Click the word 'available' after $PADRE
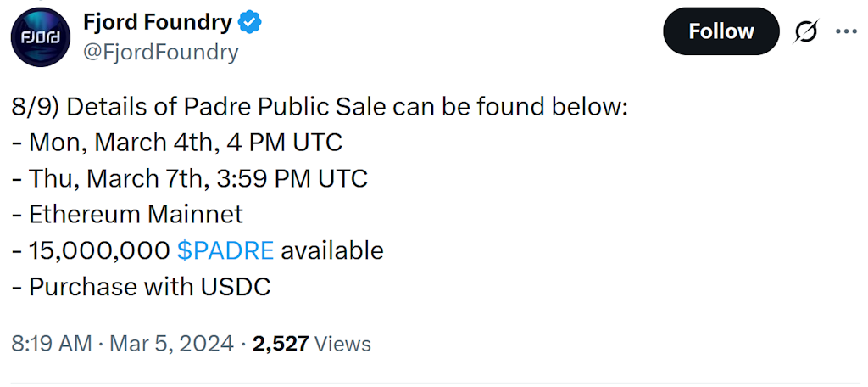 coord(332,250)
